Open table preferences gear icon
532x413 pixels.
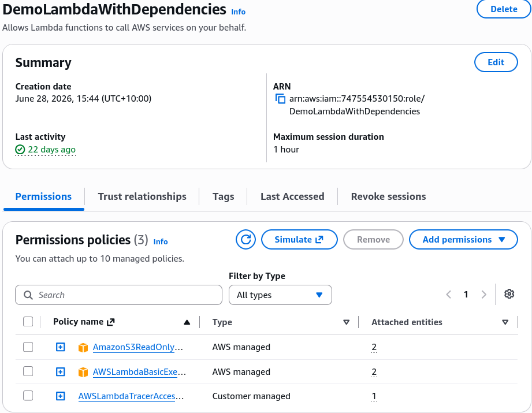click(509, 294)
